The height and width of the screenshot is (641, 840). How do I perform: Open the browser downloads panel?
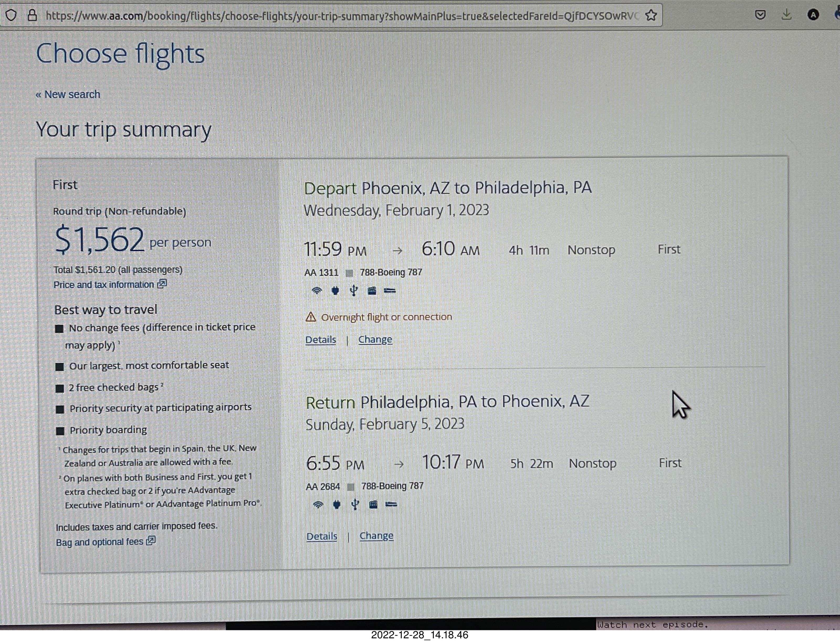(786, 15)
